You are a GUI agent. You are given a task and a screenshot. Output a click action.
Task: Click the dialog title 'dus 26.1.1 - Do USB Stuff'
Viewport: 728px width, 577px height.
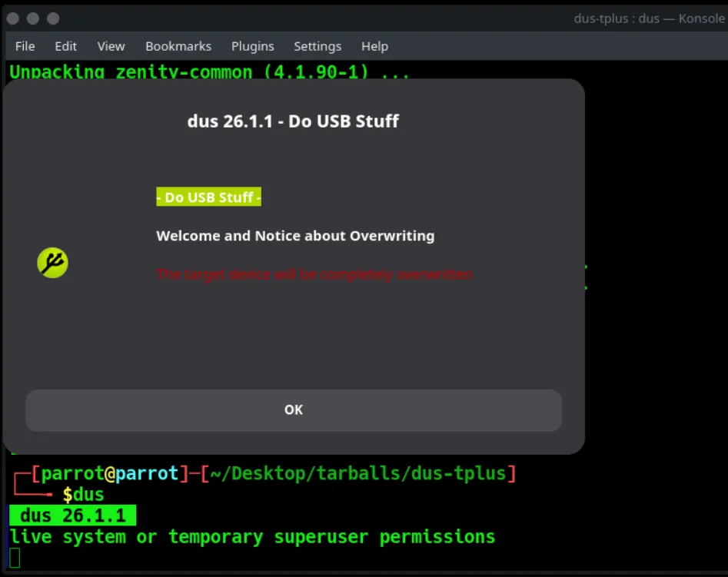pos(293,121)
